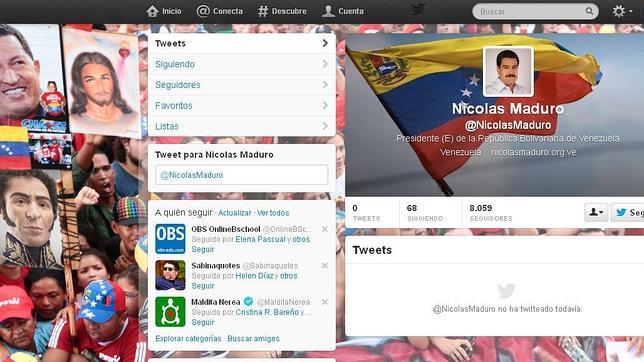Dismiss the OBS OnlineBschool suggestion
This screenshot has width=644, height=362.
[325, 229]
